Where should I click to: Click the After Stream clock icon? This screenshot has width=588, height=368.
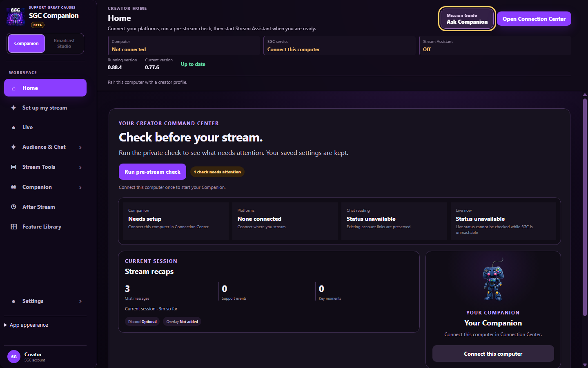click(x=13, y=207)
